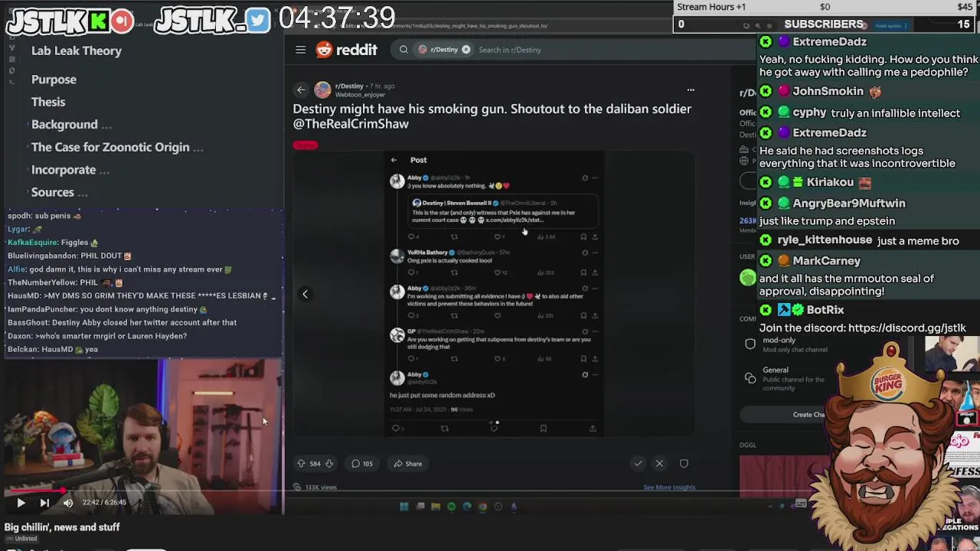The height and width of the screenshot is (551, 980).
Task: Click the bookmark icon under the tweet
Action: [x=544, y=429]
